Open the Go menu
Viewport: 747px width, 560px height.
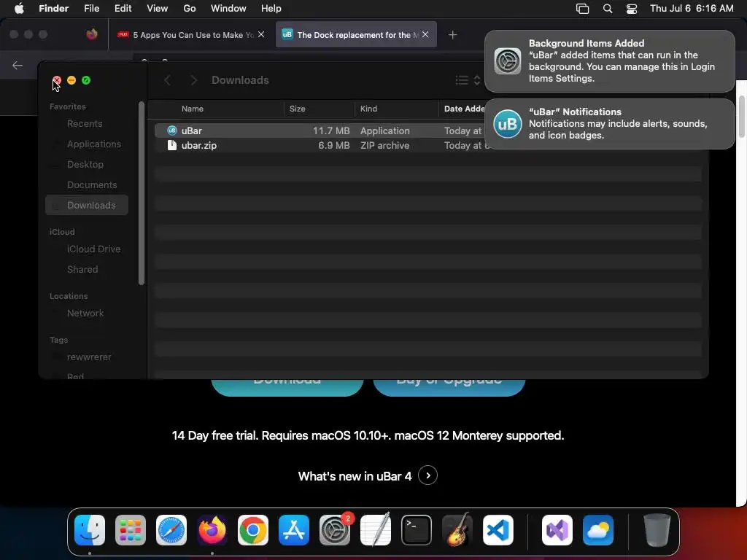[190, 8]
